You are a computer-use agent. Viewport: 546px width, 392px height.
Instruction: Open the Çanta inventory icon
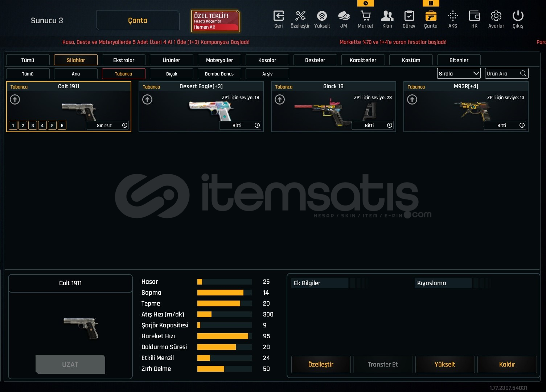431,16
